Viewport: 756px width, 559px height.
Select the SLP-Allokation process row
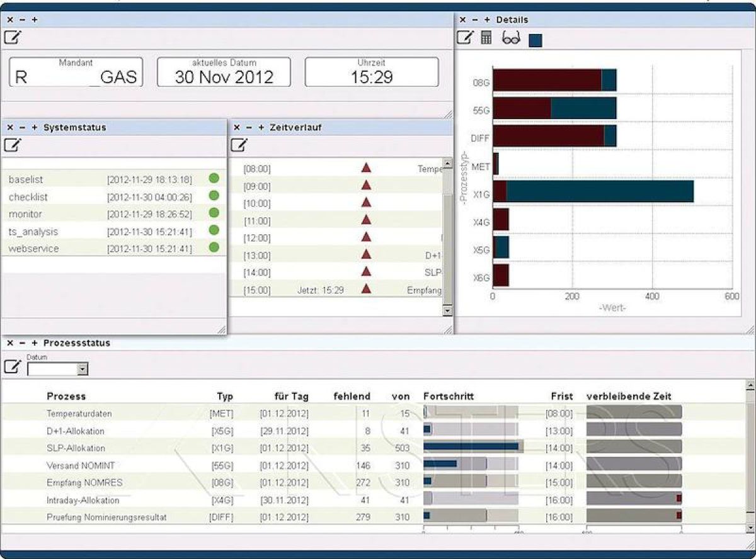click(x=76, y=448)
